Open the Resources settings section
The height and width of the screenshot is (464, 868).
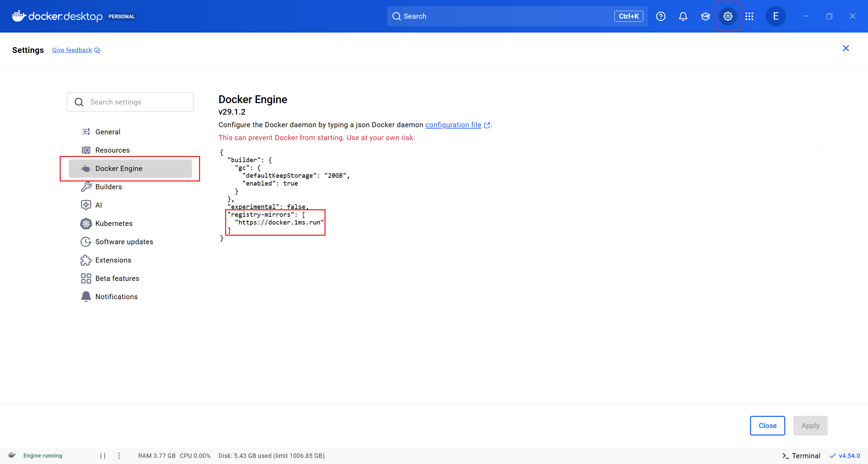(112, 150)
